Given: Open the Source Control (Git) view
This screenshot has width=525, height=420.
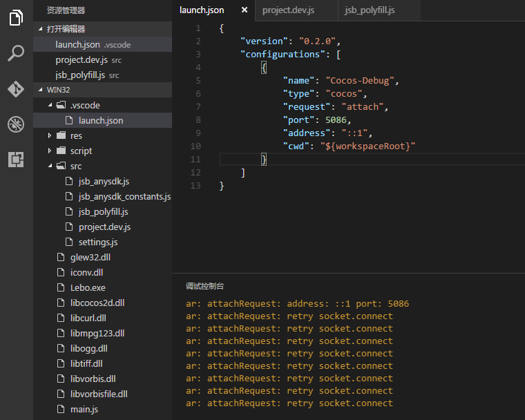Looking at the screenshot, I should [16, 89].
